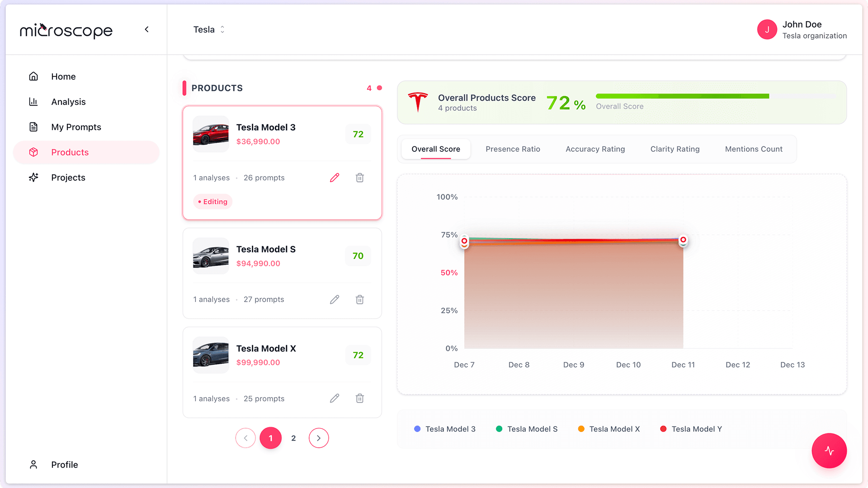Viewport: 868px width, 488px height.
Task: Toggle Tesla Model S legend item
Action: (x=526, y=429)
